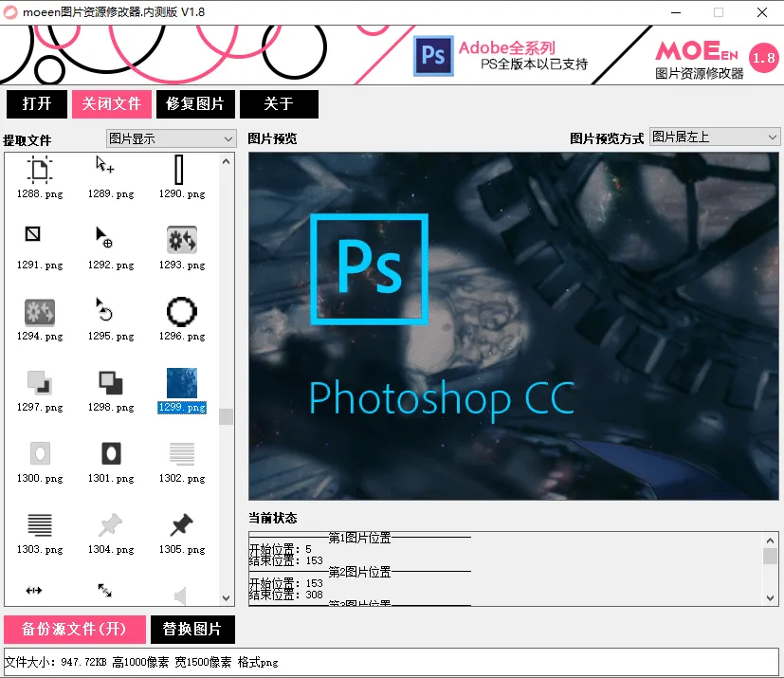Click the 文件大小 947.72KB status text
784x678 pixels.
click(56, 662)
